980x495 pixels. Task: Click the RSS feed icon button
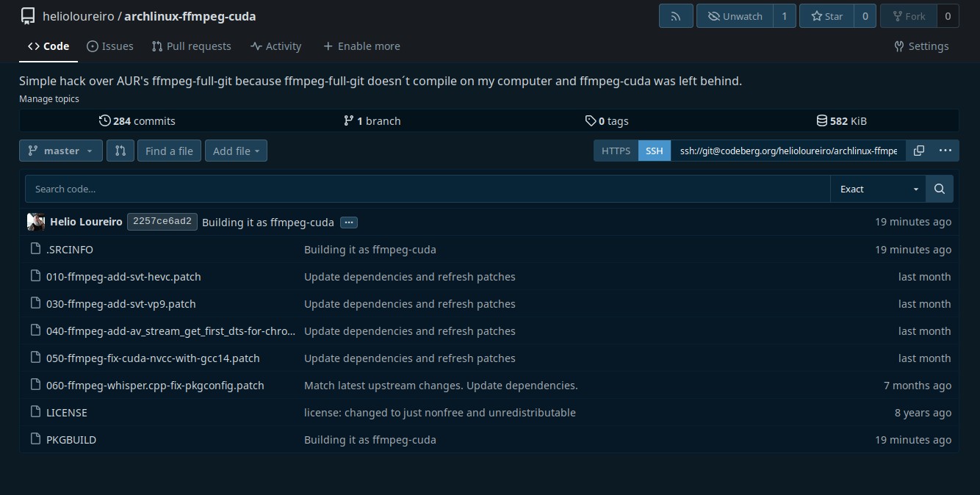click(x=675, y=16)
